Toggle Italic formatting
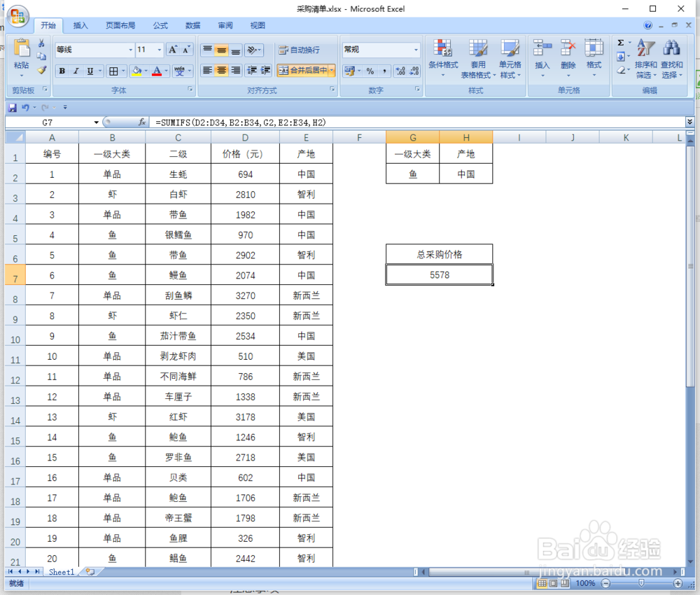The width and height of the screenshot is (700, 595). click(76, 71)
